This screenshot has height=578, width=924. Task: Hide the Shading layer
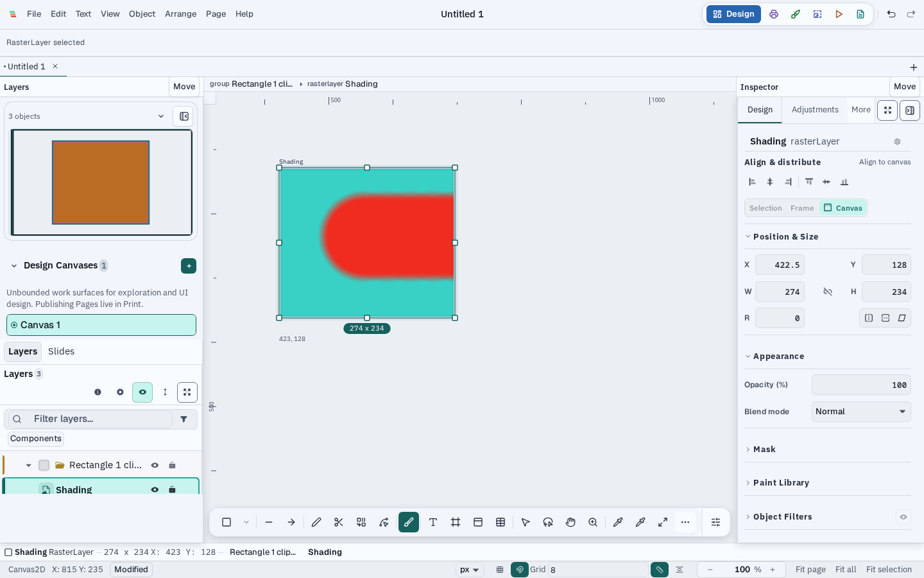click(x=155, y=489)
